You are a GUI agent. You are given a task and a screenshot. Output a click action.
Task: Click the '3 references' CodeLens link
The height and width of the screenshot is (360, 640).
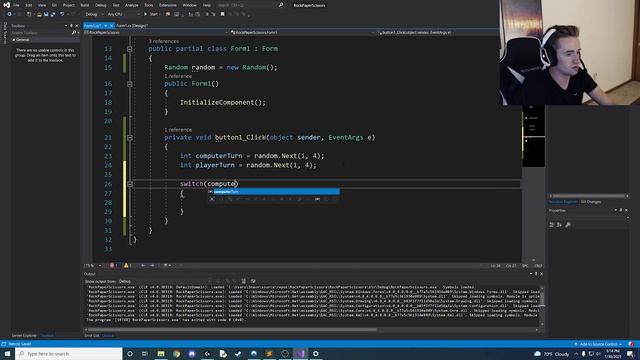(163, 41)
